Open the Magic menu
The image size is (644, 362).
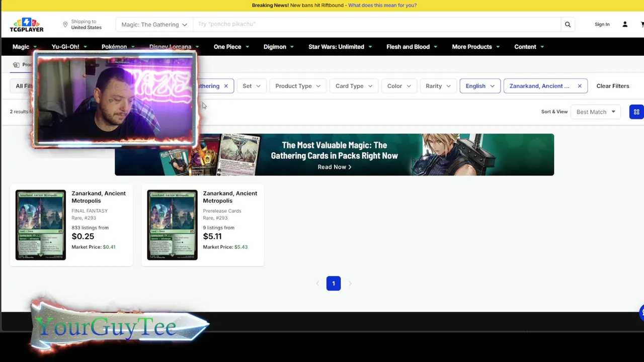point(25,47)
